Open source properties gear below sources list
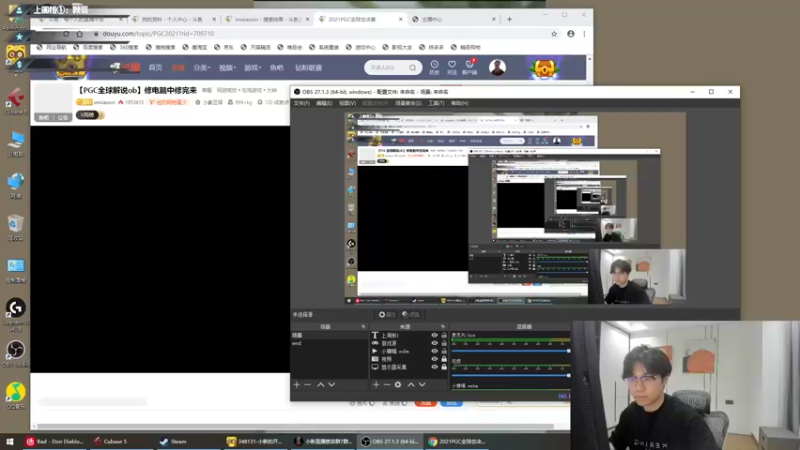 [398, 385]
